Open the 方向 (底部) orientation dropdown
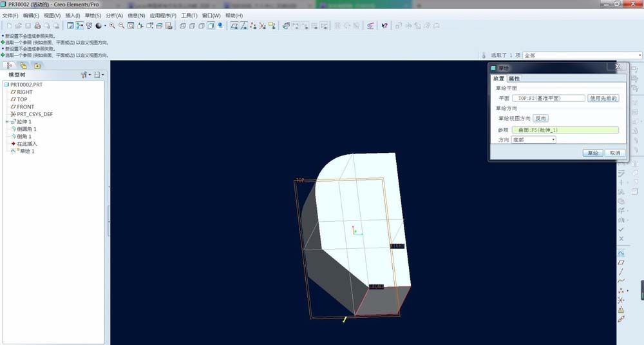 click(534, 140)
